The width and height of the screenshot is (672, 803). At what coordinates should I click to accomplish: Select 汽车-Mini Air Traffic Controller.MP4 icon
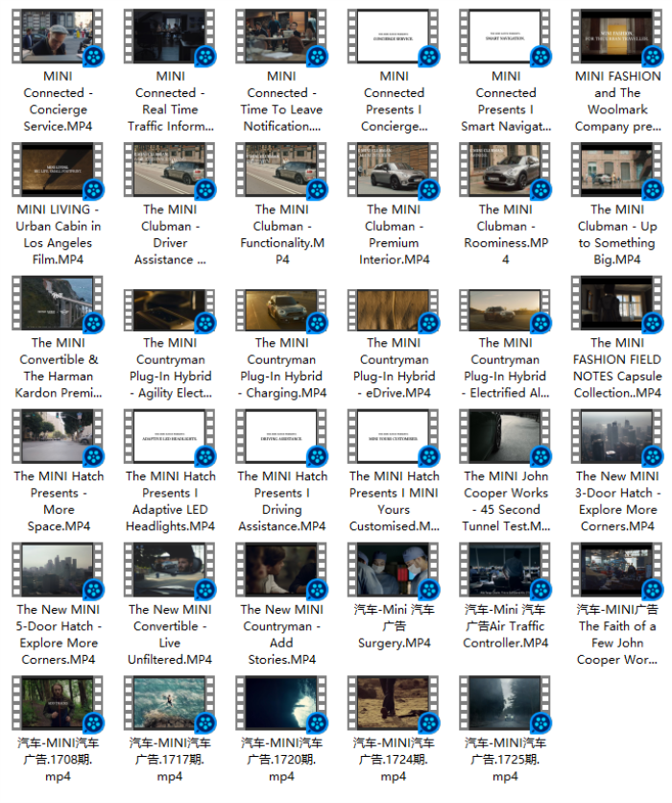505,570
